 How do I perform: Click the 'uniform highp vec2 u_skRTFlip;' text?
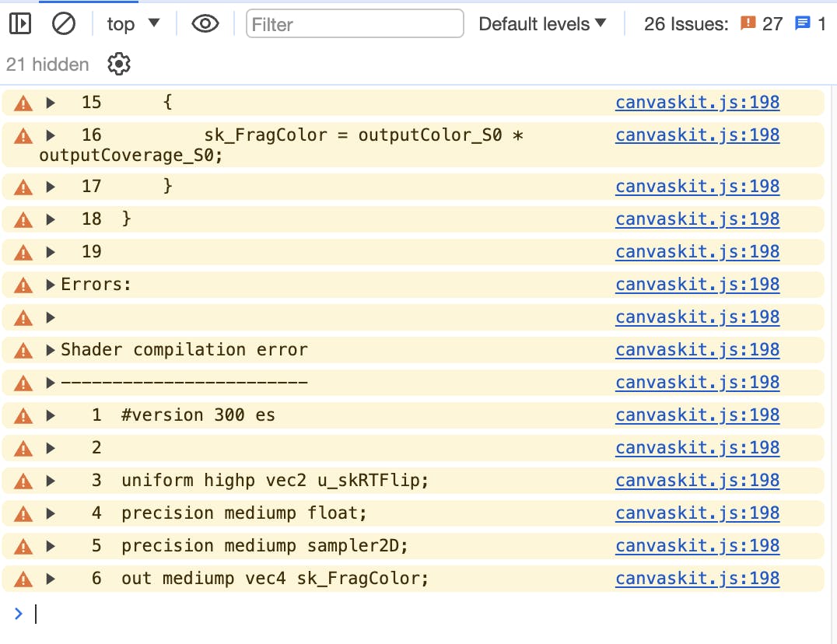click(275, 481)
